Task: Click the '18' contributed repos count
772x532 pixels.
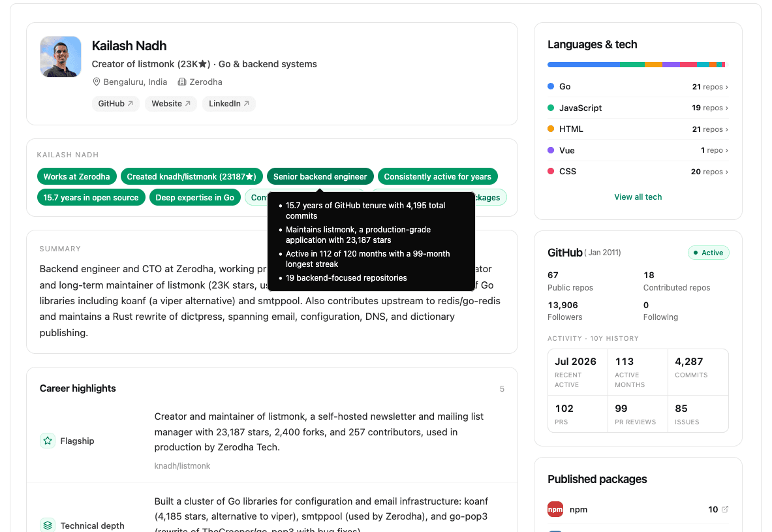Action: 649,275
